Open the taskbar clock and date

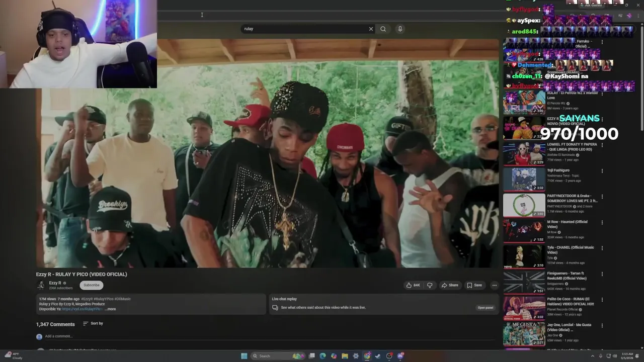pos(627,356)
